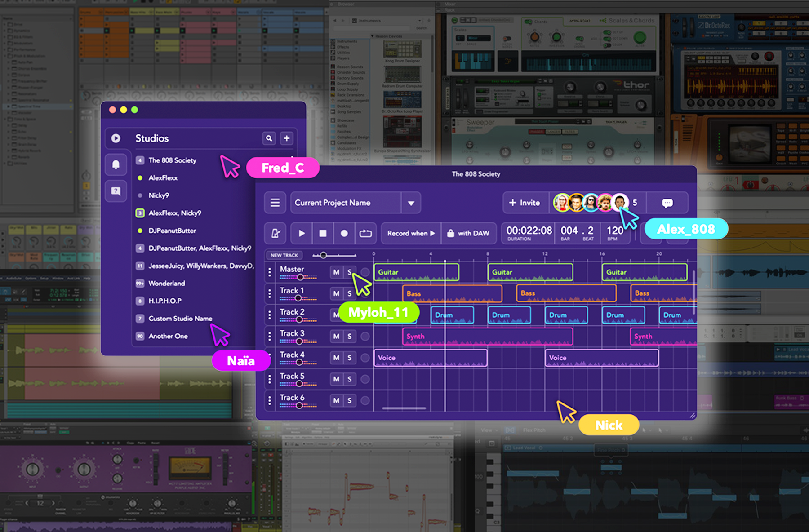The height and width of the screenshot is (532, 809).
Task: Open notifications bell in sidebar
Action: click(x=116, y=164)
